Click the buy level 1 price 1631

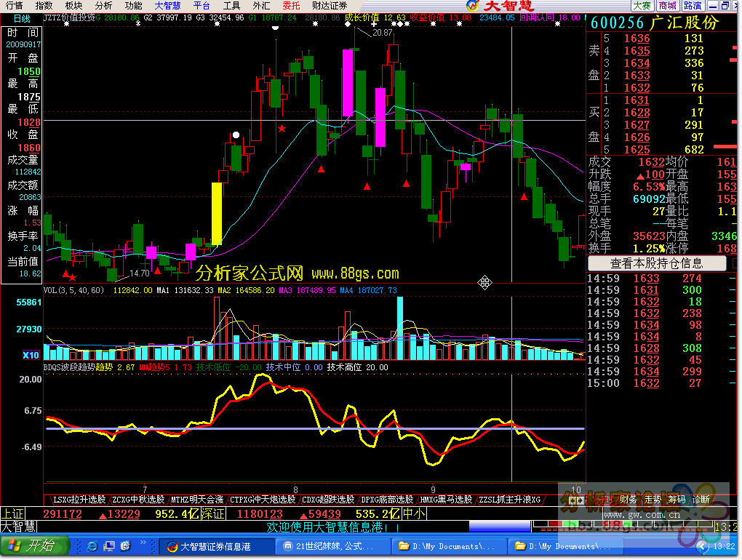tap(637, 100)
